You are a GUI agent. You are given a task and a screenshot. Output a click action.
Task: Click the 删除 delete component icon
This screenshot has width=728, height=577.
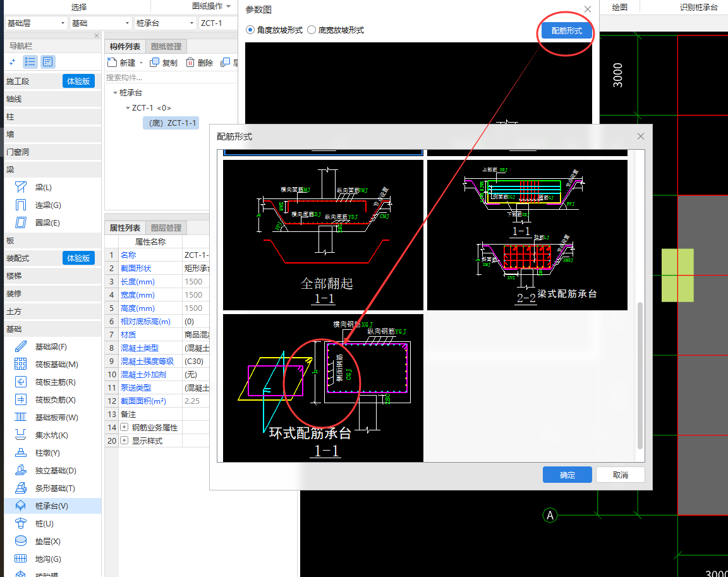190,62
